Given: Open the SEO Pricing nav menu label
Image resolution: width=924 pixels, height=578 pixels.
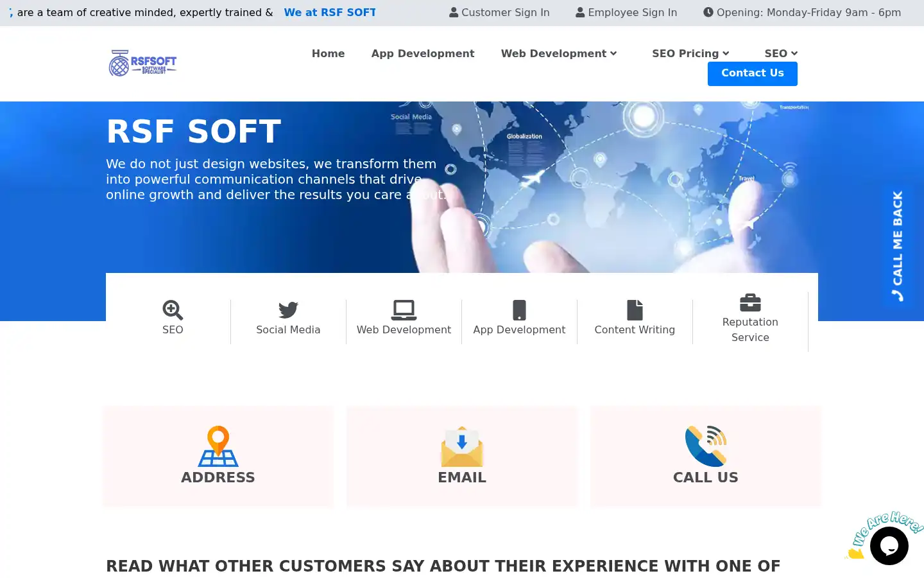Looking at the screenshot, I should pos(685,53).
